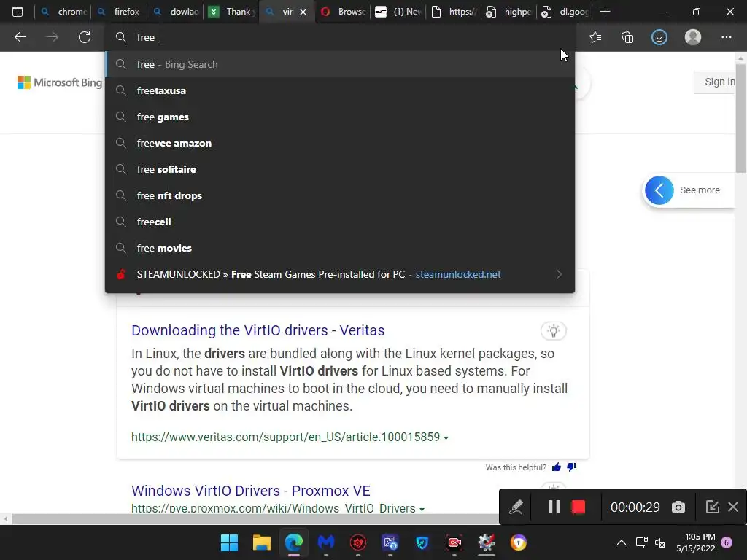The width and height of the screenshot is (747, 560).
Task: Open the clock showing 1:05 PM
Action: tap(695, 542)
